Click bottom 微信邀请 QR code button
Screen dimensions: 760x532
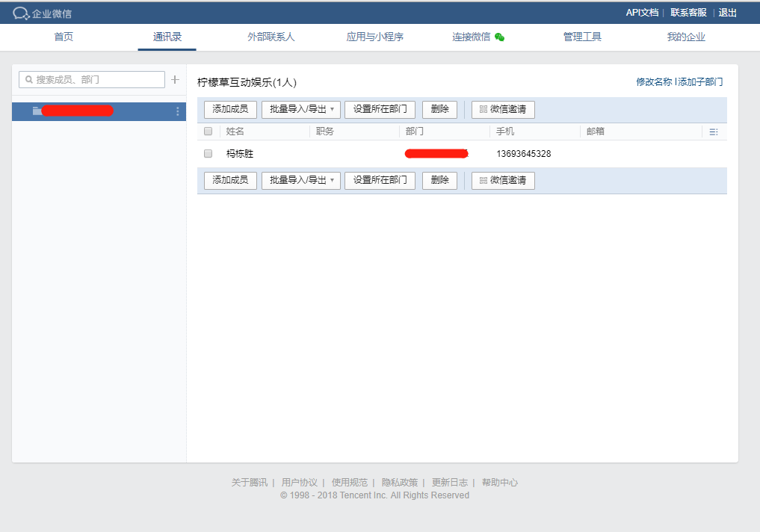(502, 180)
